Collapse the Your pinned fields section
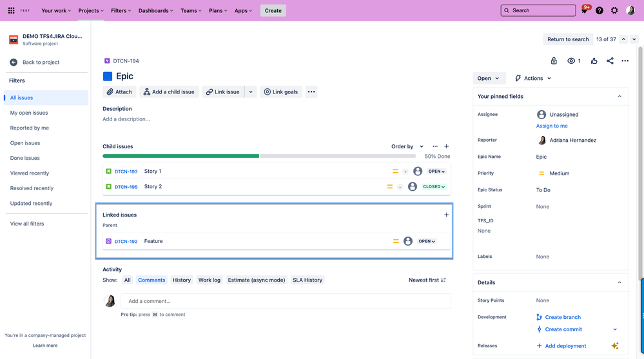644x359 pixels. [620, 97]
